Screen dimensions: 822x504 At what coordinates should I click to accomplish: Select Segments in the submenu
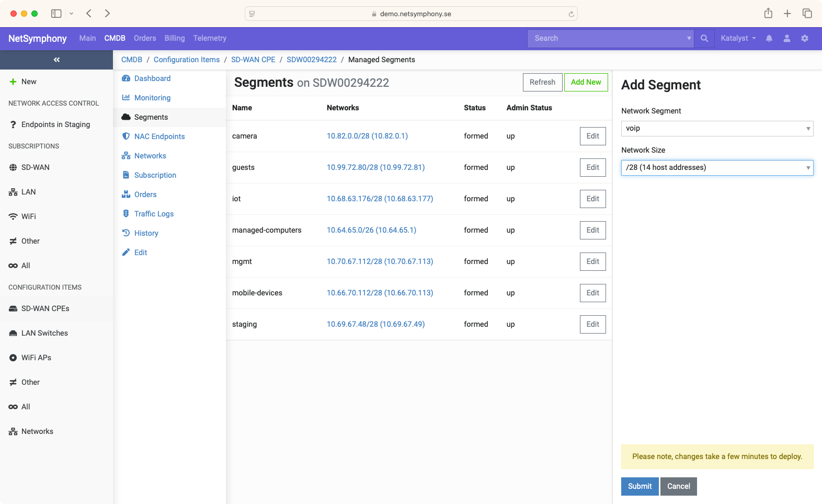point(169,117)
